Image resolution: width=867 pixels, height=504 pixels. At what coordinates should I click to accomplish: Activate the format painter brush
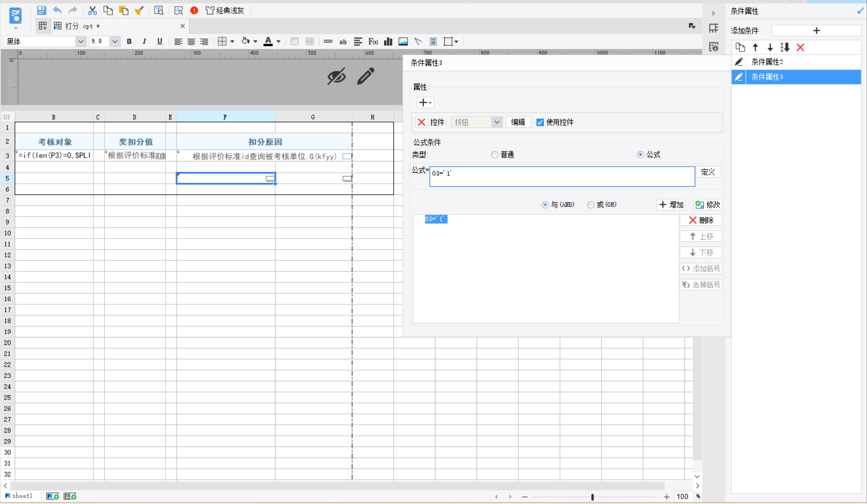click(x=139, y=10)
